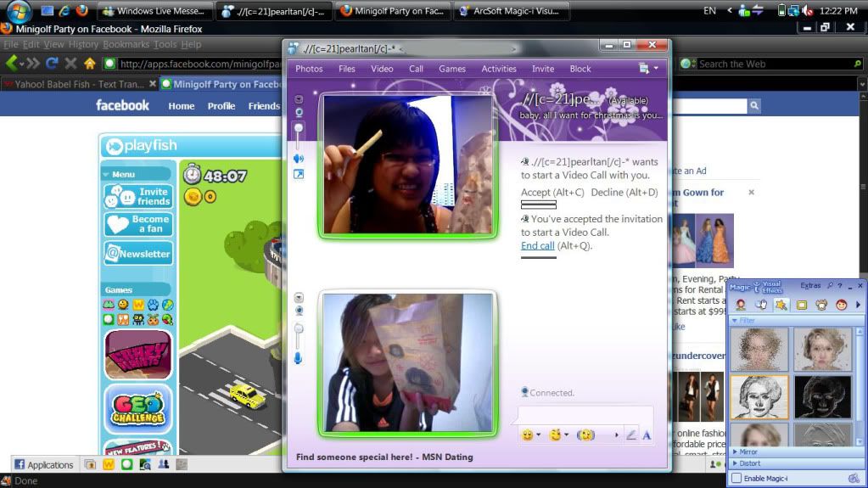Open the Messenger show-menu dropdown icon
Screen dimensions: 868x488
pos(648,68)
